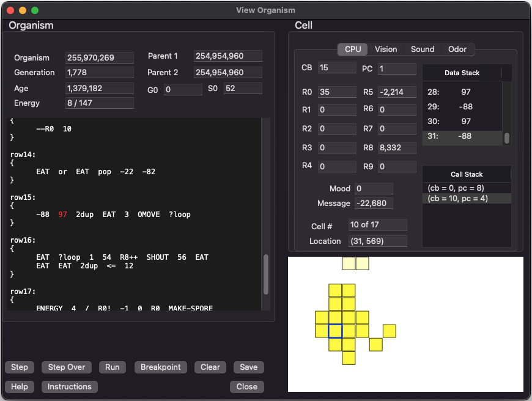Click the code listing scrollbar thumb

(x=266, y=274)
